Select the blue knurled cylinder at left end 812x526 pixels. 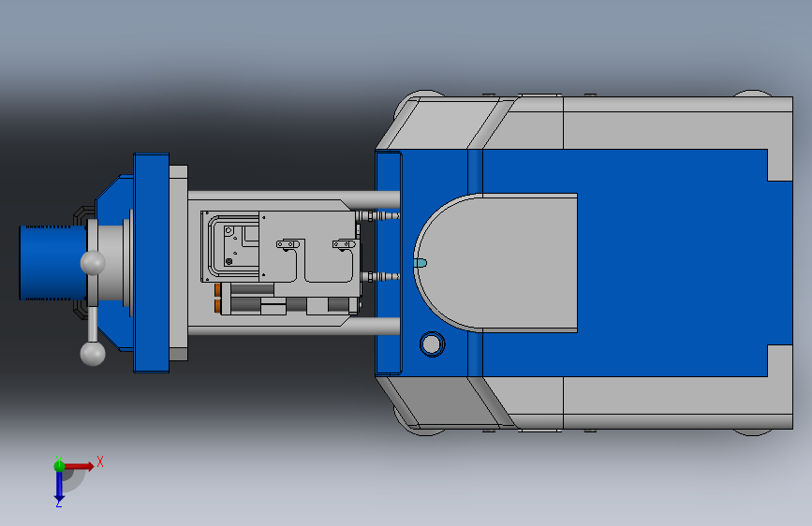pos(52,263)
